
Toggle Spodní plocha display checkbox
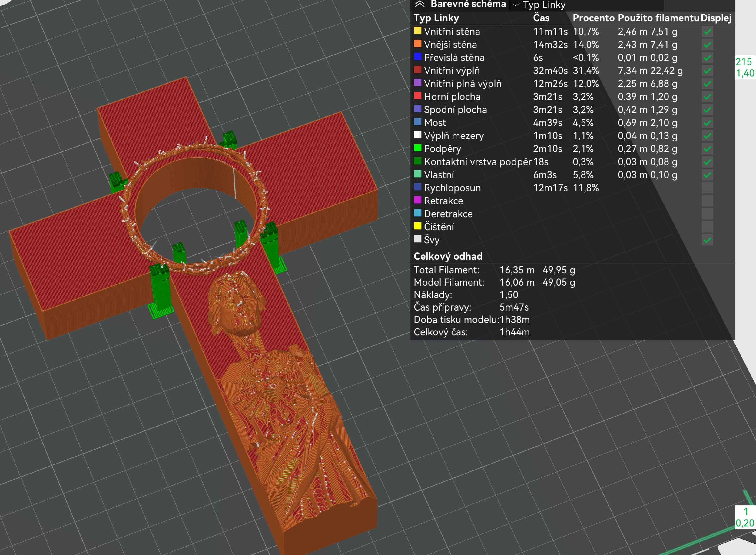click(707, 110)
